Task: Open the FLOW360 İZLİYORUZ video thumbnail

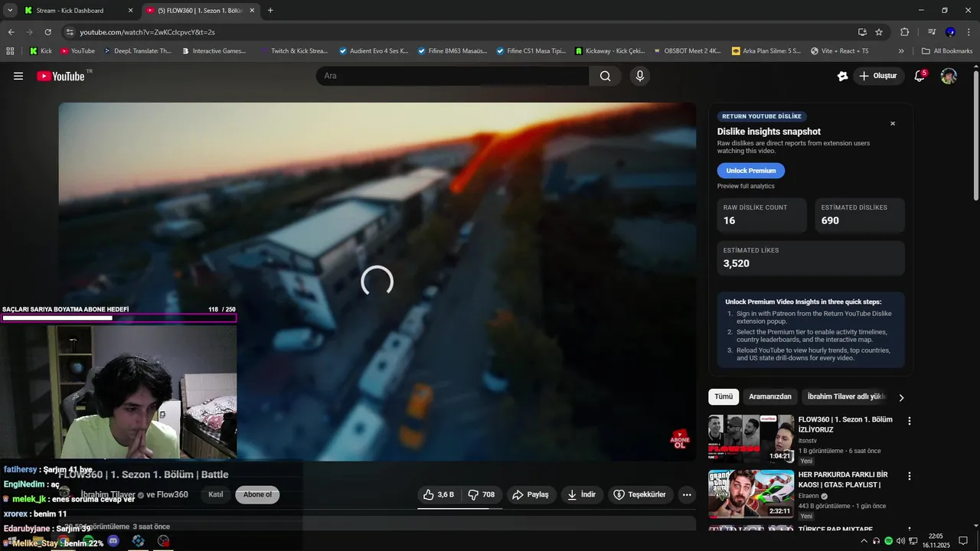Action: tap(751, 438)
